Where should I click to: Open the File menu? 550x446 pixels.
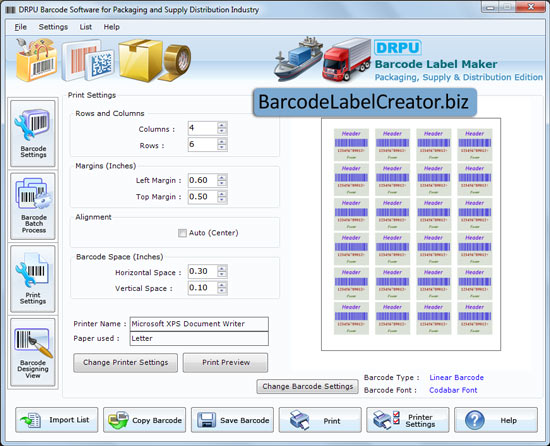click(20, 27)
